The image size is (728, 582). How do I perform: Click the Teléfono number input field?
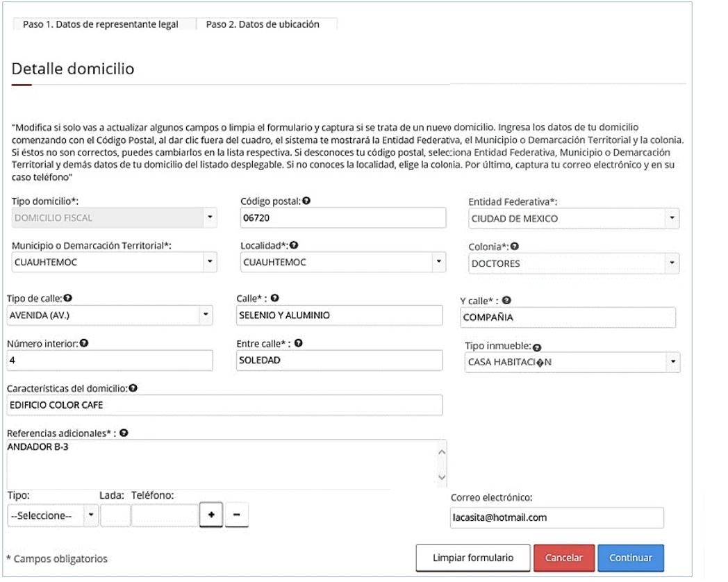(x=165, y=515)
